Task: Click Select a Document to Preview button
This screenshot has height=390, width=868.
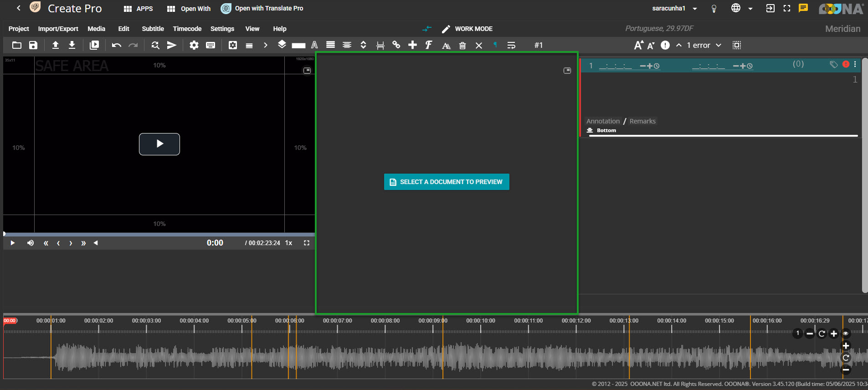Action: pos(447,182)
